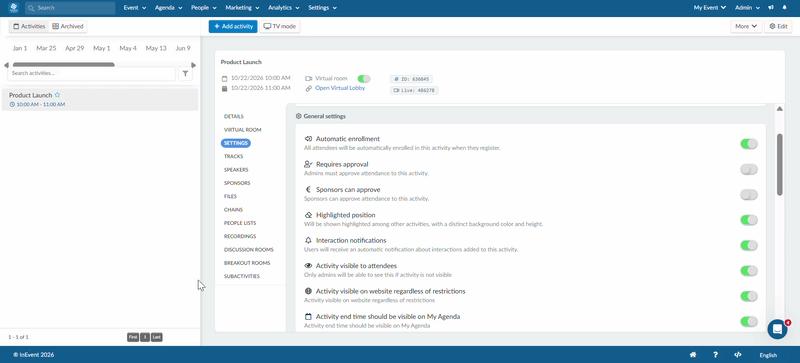Change language from English in footer
The image size is (800, 363).
pyautogui.click(x=768, y=355)
